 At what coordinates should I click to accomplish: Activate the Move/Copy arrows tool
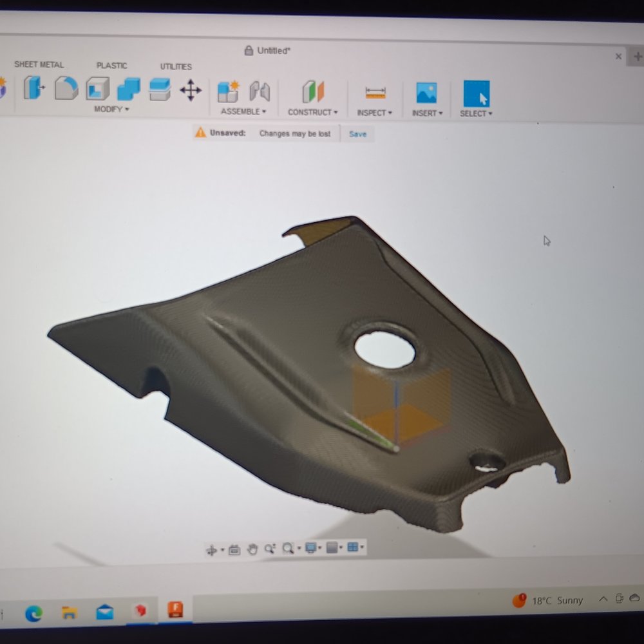pos(191,90)
